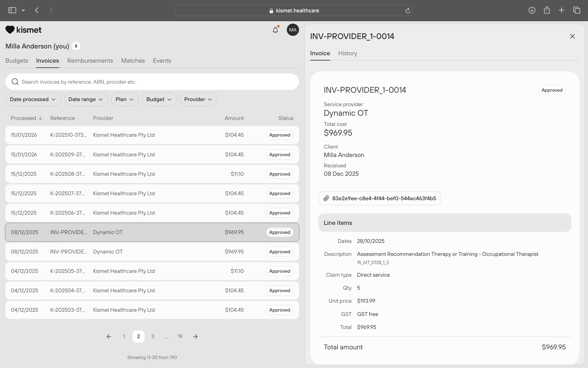Open invoice K-202505-37 row
This screenshot has width=588, height=368.
(152, 271)
